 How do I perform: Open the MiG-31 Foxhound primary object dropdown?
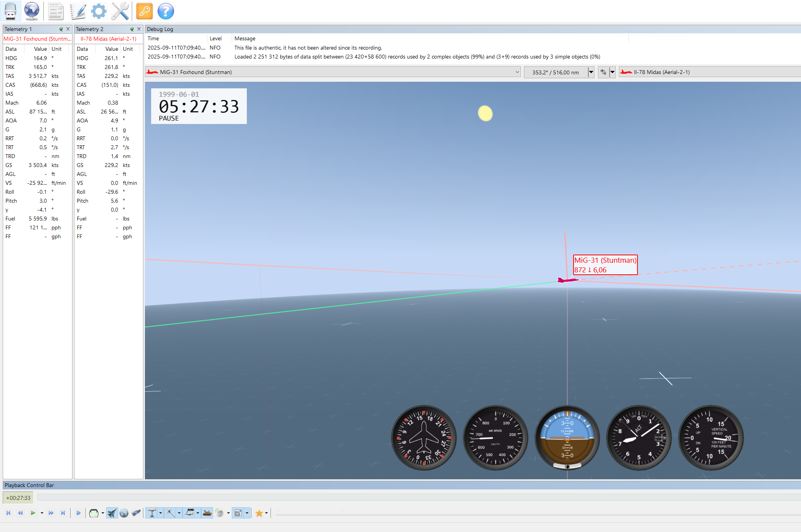333,72
